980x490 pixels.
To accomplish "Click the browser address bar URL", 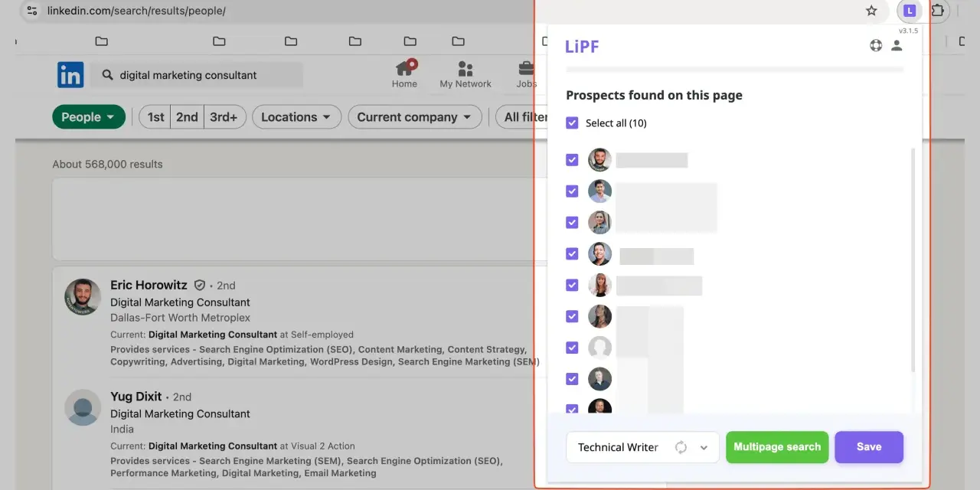I will tap(136, 11).
